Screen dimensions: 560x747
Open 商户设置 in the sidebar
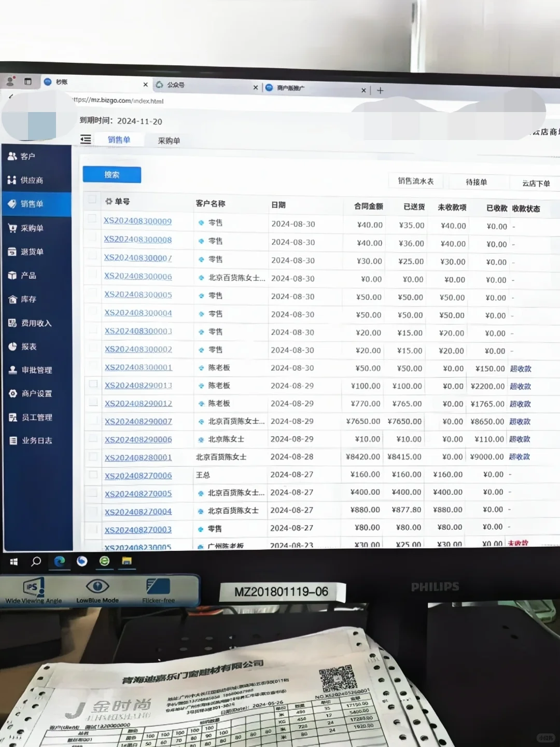[30, 393]
